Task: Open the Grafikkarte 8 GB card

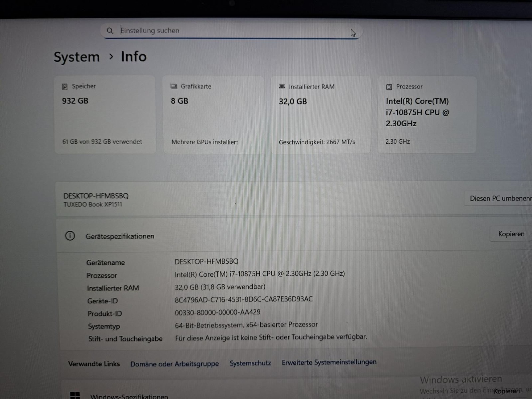Action: 213,115
